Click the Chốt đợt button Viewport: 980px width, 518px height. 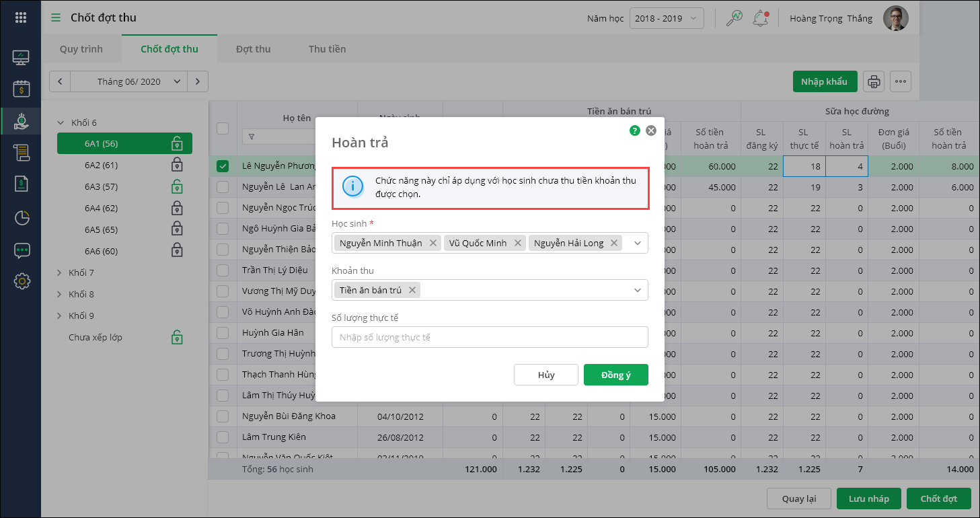click(x=939, y=498)
